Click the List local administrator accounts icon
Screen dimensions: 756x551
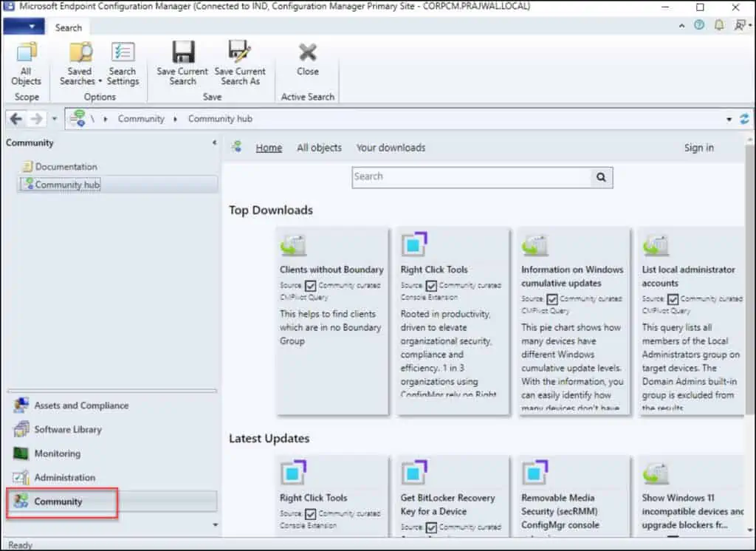[x=656, y=245]
